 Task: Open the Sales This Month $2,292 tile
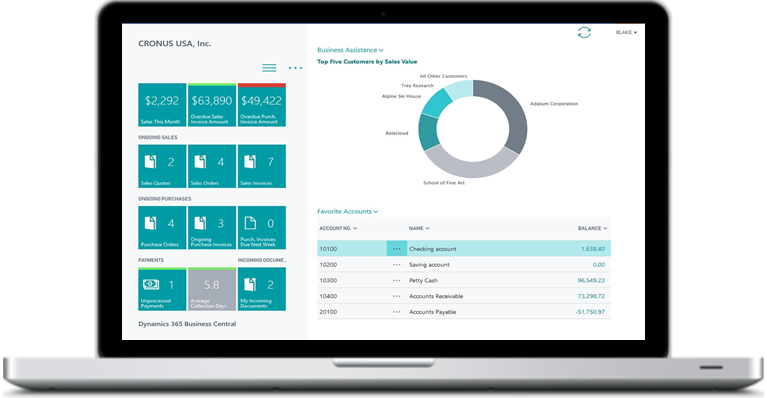click(162, 105)
